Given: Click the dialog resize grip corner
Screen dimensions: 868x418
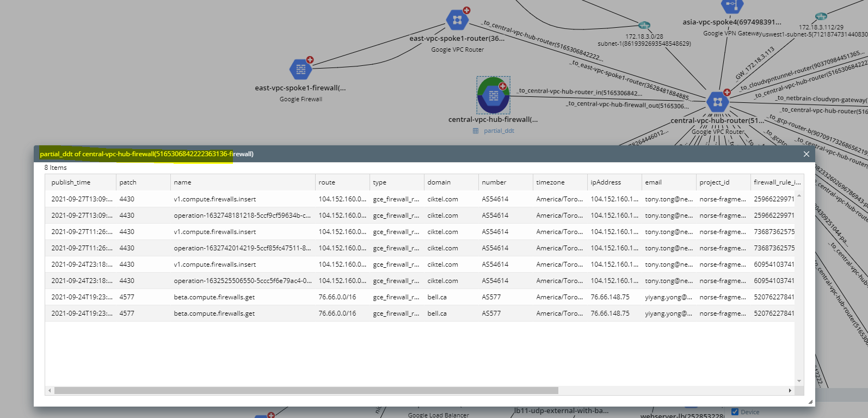Looking at the screenshot, I should point(810,402).
